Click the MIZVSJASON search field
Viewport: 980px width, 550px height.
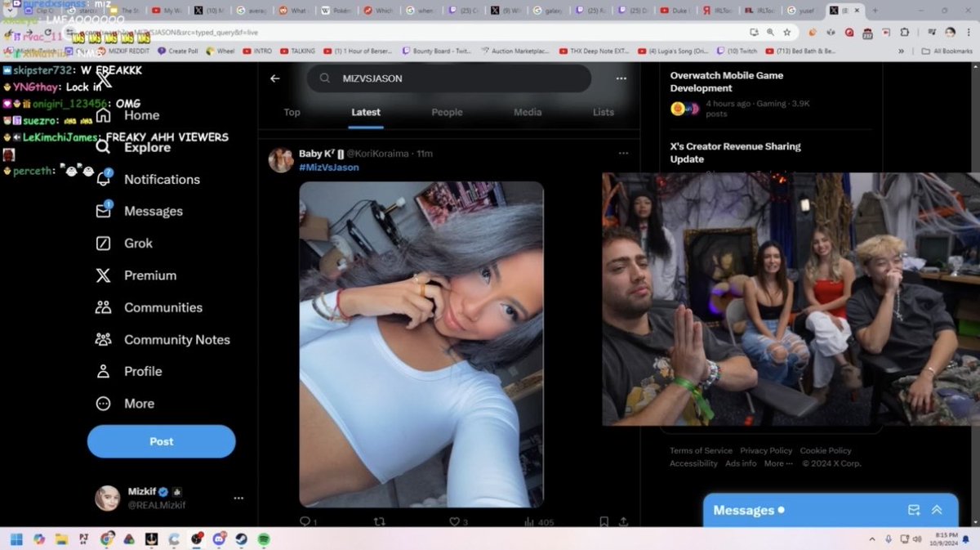coord(448,78)
